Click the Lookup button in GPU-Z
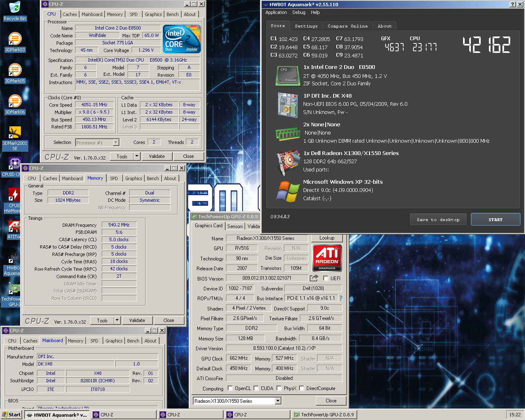The width and height of the screenshot is (525, 420). pos(327,238)
